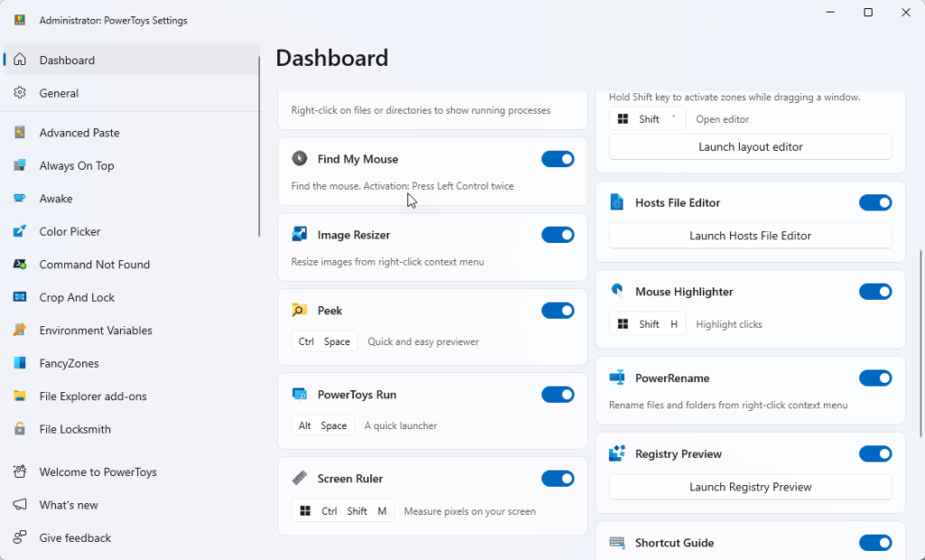Viewport: 925px width, 560px height.
Task: Click FancyZones Open editor shortcut box
Action: click(648, 118)
